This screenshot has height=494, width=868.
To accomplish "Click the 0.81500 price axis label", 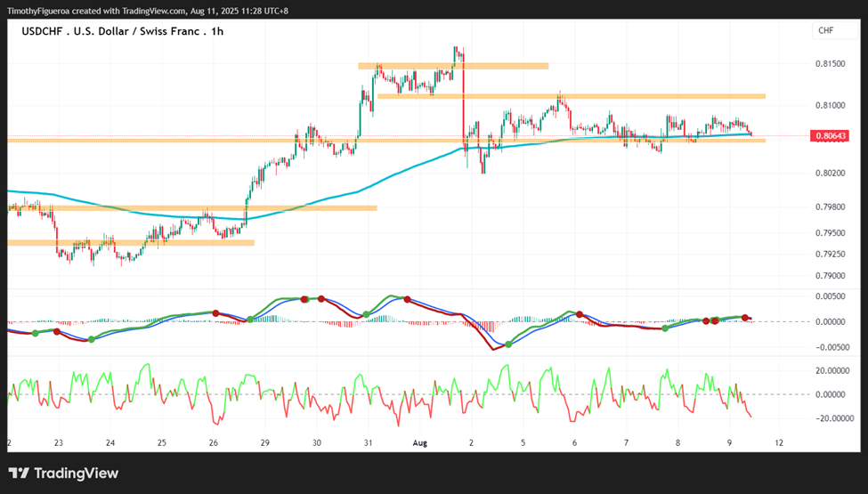I will pyautogui.click(x=830, y=64).
